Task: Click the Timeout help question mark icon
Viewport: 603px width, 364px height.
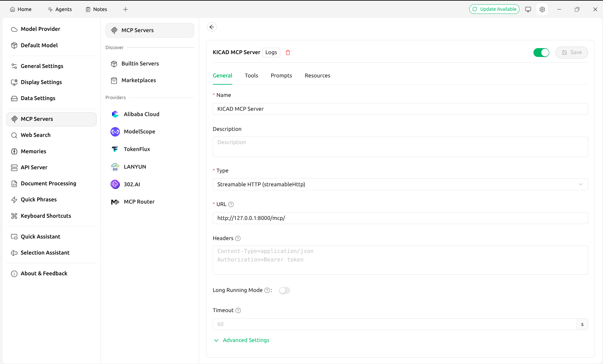Action: coord(238,311)
